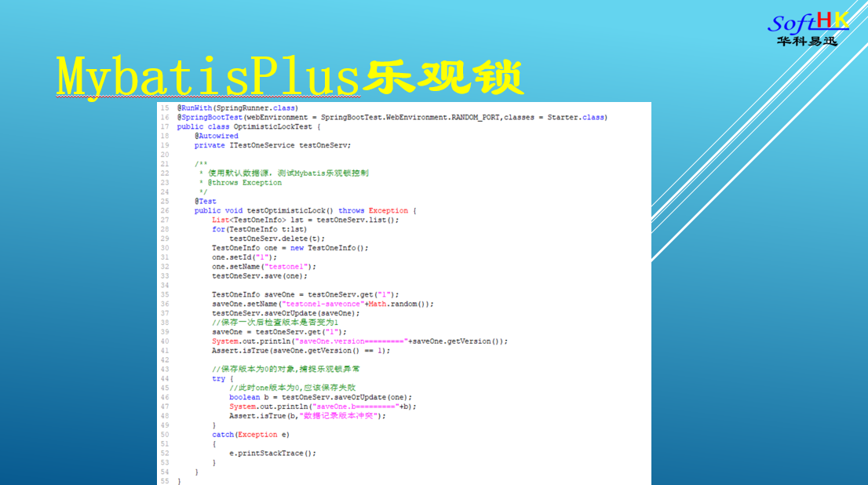
Task: Click comment "//此时one版本为0,应该保存失败"
Action: point(292,388)
